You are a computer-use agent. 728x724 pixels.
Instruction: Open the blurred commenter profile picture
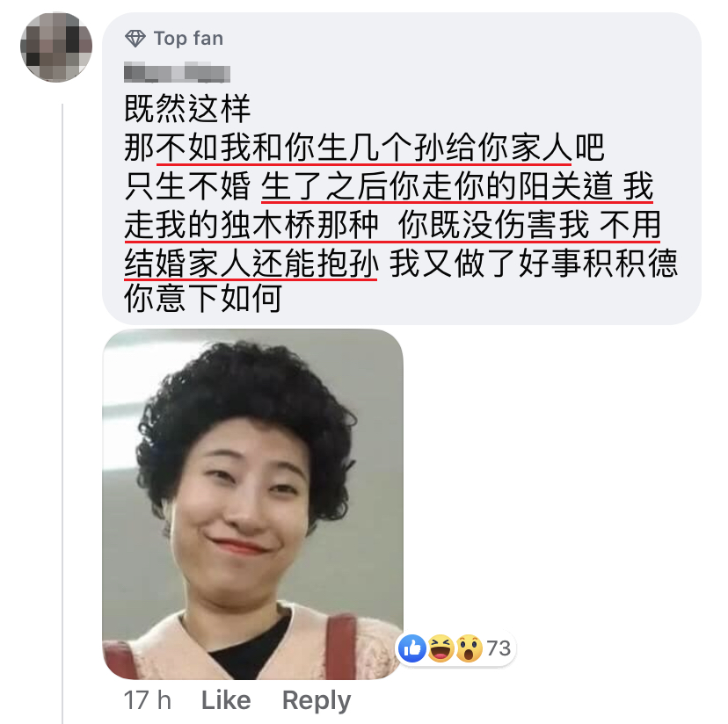coord(56,47)
